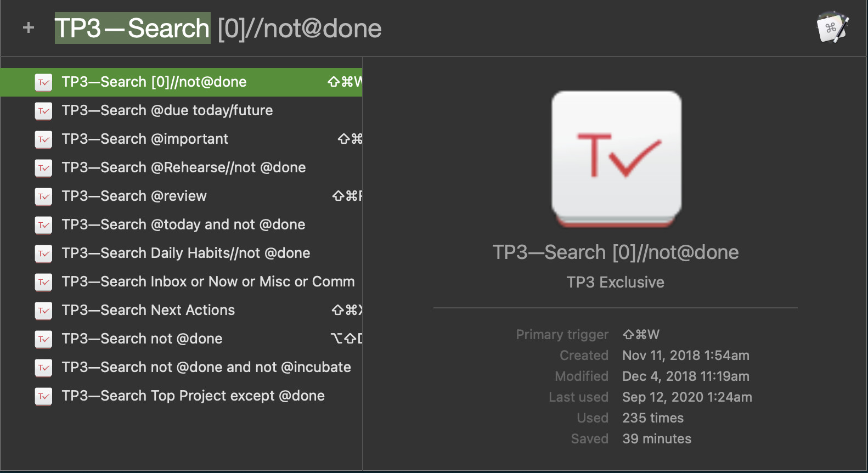Screen dimensions: 868x473
Task: Click the 'TP3 Exclusive' group label
Action: tap(616, 282)
